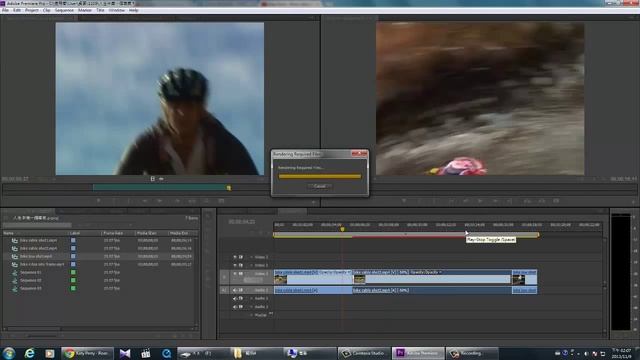The width and height of the screenshot is (640, 360).
Task: Open the Window menu
Action: tap(117, 10)
